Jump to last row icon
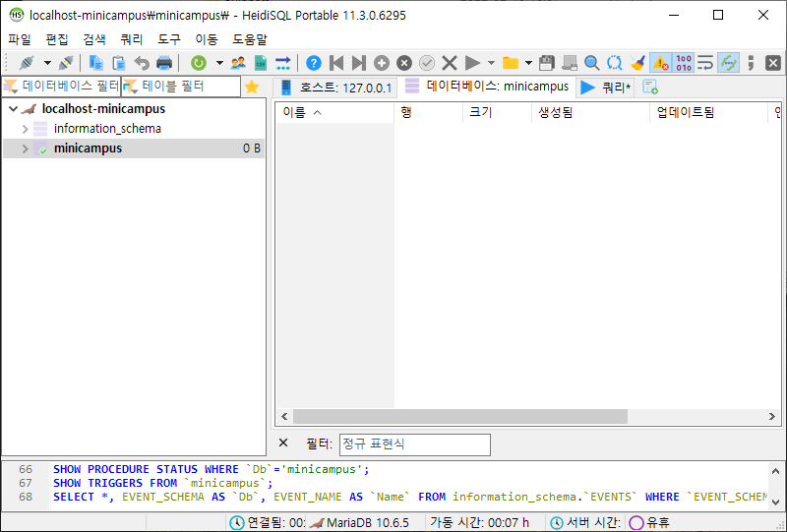 click(359, 63)
